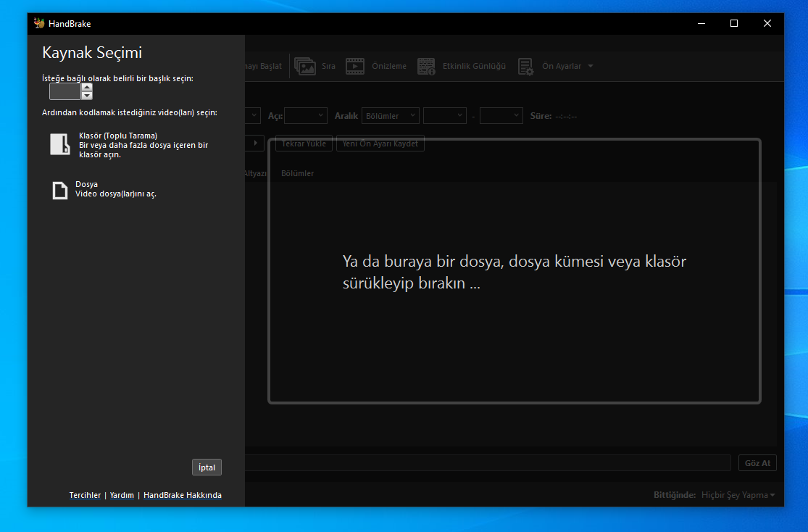Click the HandBrake logo in title bar
The image size is (808, 532).
click(x=39, y=23)
